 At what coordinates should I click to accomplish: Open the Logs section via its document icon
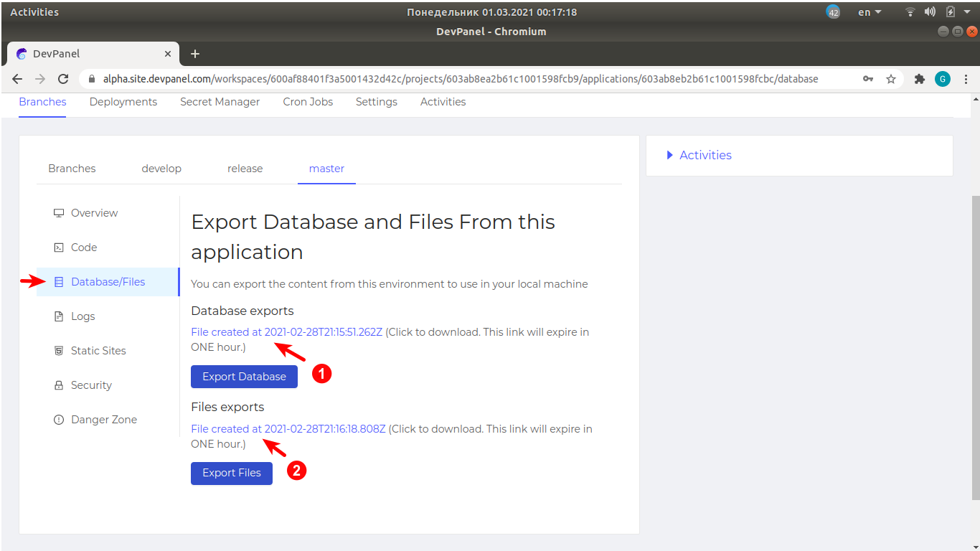click(58, 316)
